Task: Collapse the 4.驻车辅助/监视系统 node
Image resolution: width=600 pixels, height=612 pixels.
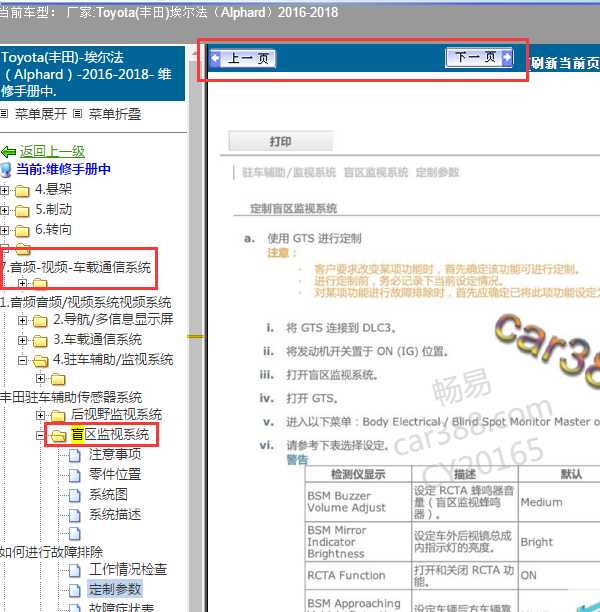Action: tap(22, 360)
